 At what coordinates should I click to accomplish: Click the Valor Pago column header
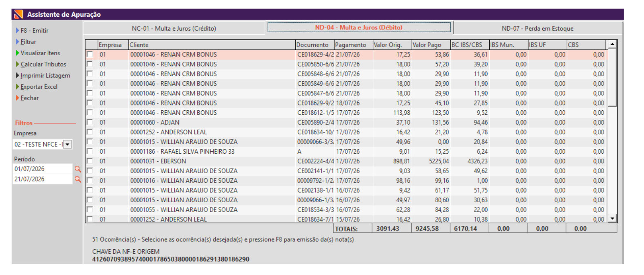coord(431,45)
